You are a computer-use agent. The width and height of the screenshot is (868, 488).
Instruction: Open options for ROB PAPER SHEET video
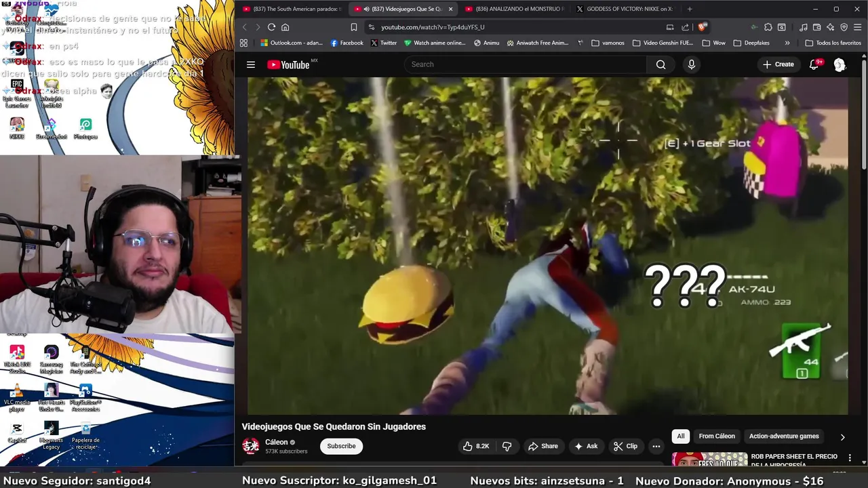coord(850,458)
